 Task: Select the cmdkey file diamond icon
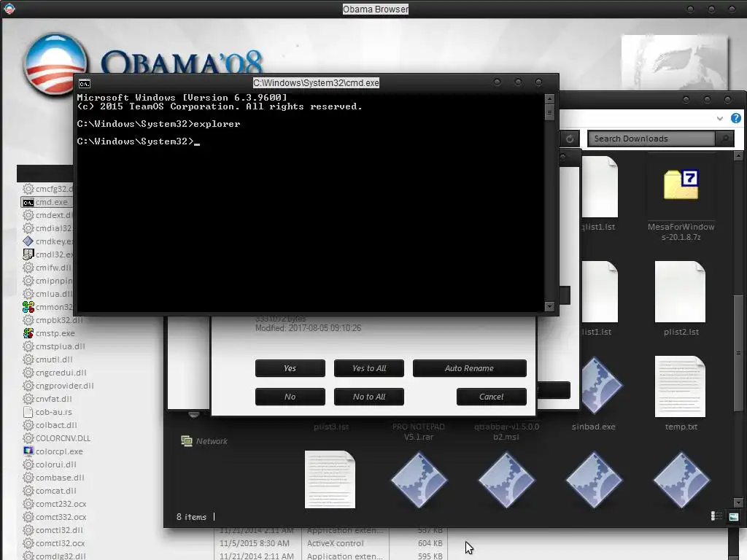pyautogui.click(x=28, y=241)
